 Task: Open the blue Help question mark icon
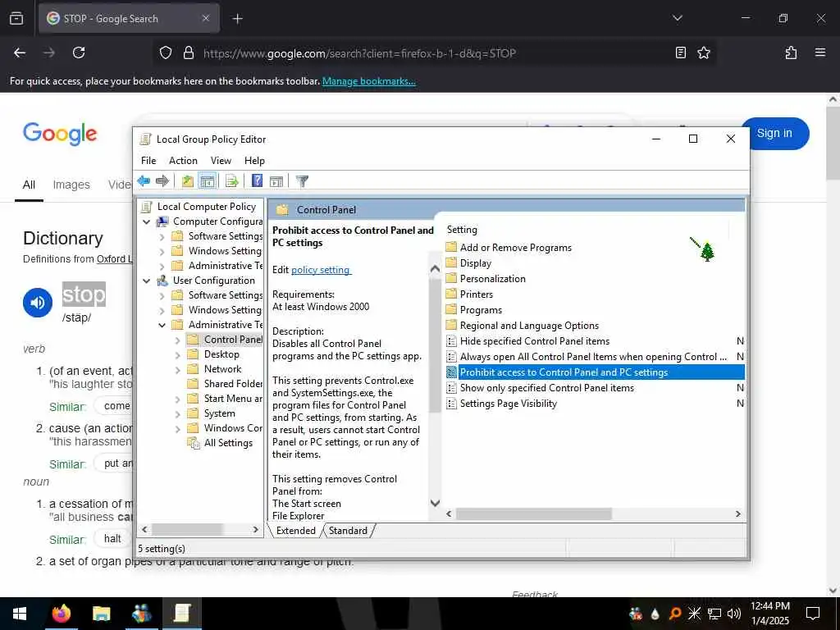(257, 181)
